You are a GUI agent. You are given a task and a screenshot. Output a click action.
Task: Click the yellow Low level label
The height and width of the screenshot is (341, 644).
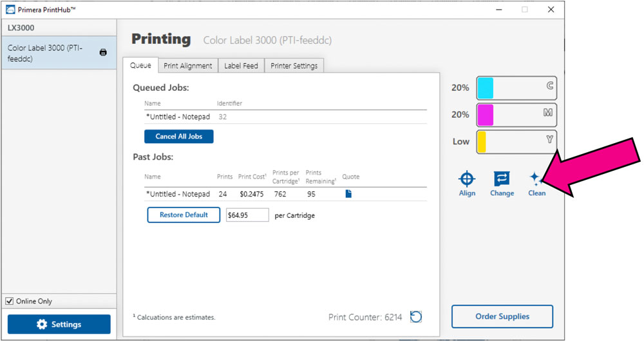click(461, 142)
